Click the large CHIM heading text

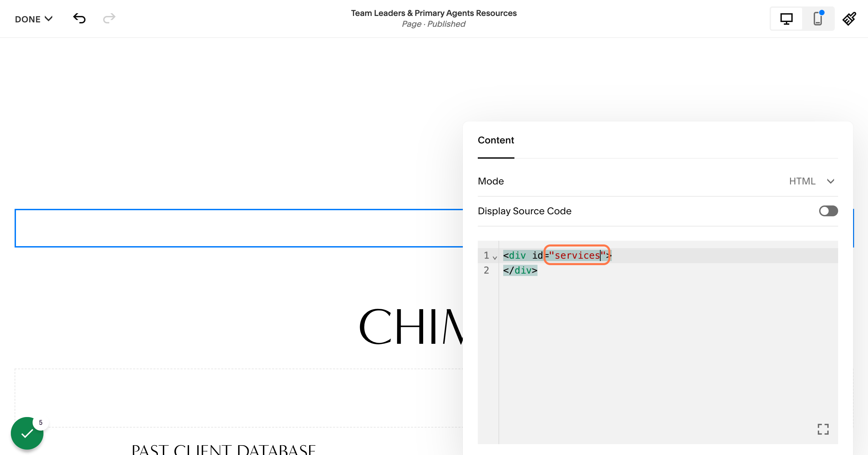pos(411,327)
